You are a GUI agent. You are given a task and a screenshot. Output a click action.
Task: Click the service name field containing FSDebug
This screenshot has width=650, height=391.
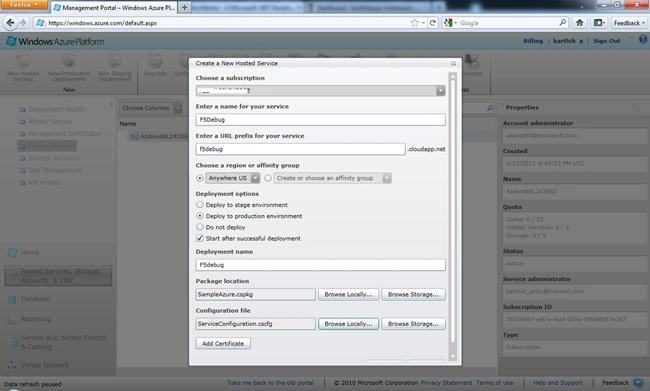pyautogui.click(x=320, y=119)
